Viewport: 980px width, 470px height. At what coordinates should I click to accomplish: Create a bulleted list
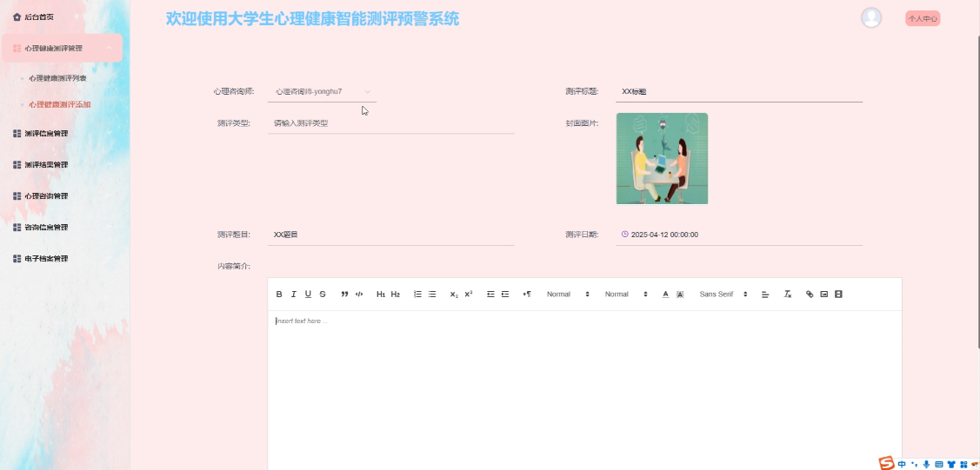coord(432,294)
